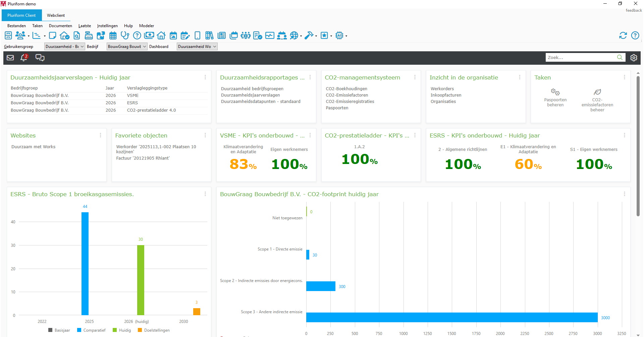Open dashboard settings gear icon
644x337 pixels.
click(634, 58)
